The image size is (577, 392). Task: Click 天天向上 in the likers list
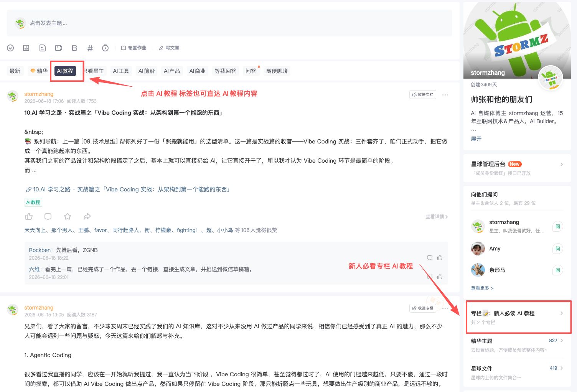pyautogui.click(x=35, y=230)
